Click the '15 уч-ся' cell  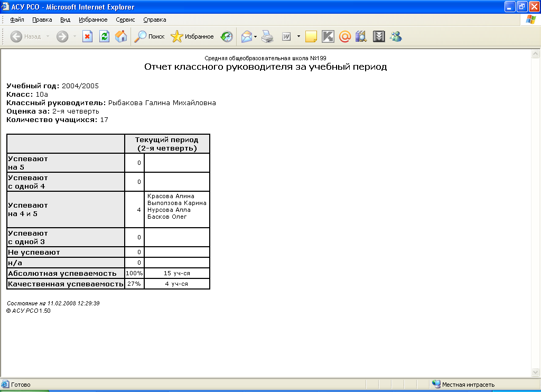click(176, 273)
